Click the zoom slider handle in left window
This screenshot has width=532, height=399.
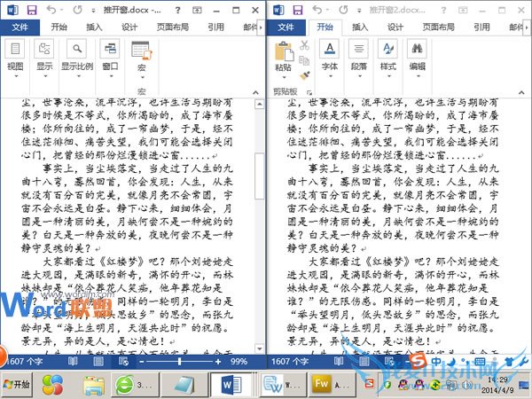[x=179, y=362]
